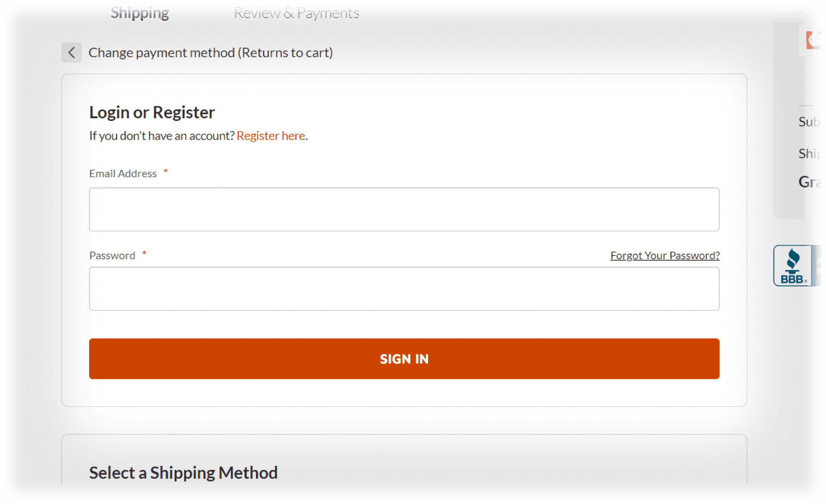Click inside the Password field
The image size is (826, 504).
pos(404,289)
